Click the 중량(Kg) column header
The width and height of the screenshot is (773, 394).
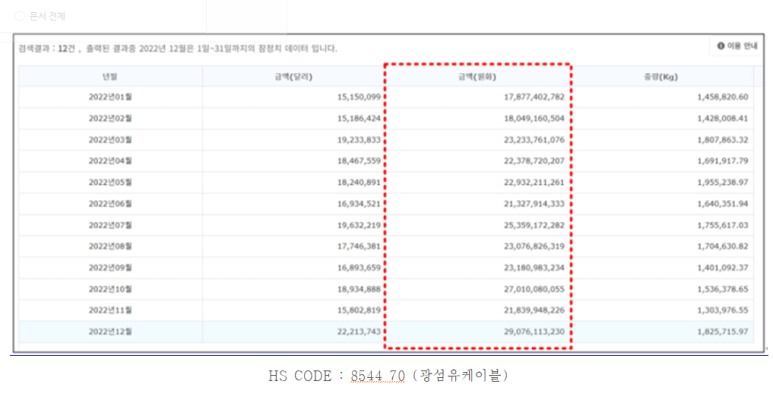point(661,77)
